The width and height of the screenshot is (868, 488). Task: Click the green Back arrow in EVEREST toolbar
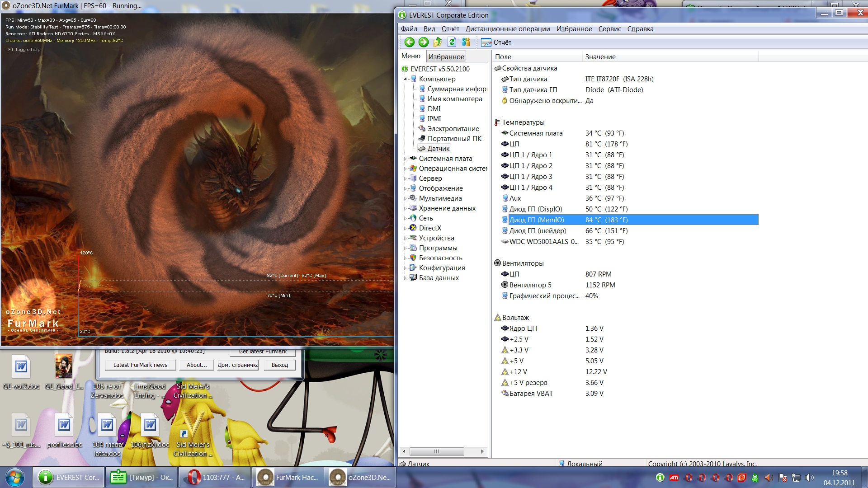coord(409,42)
